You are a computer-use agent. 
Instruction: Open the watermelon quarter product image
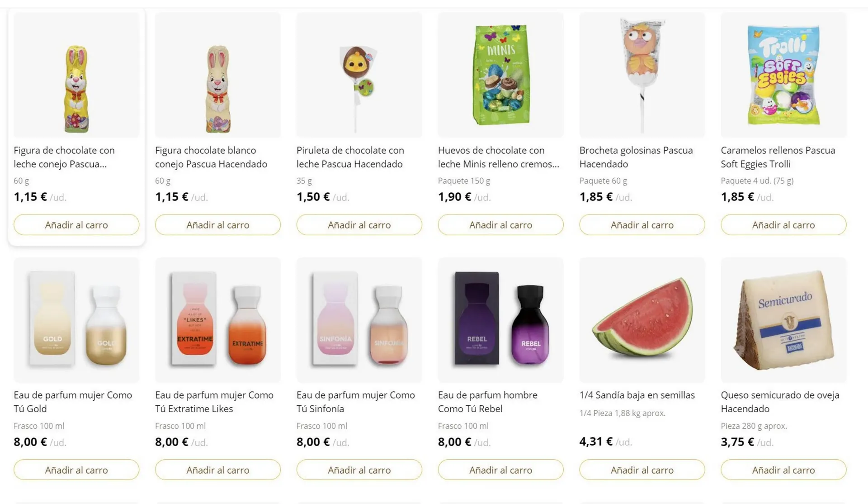tap(642, 320)
